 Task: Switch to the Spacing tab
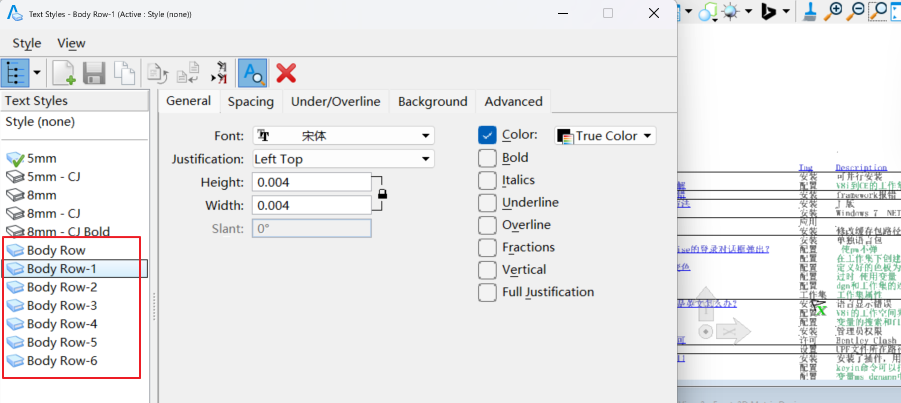pyautogui.click(x=250, y=101)
